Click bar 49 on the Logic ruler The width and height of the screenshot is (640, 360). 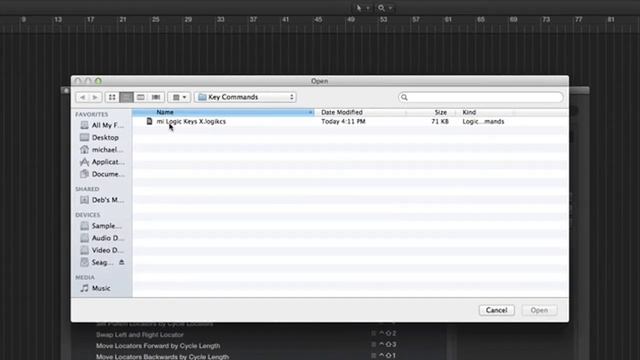pyautogui.click(x=351, y=20)
